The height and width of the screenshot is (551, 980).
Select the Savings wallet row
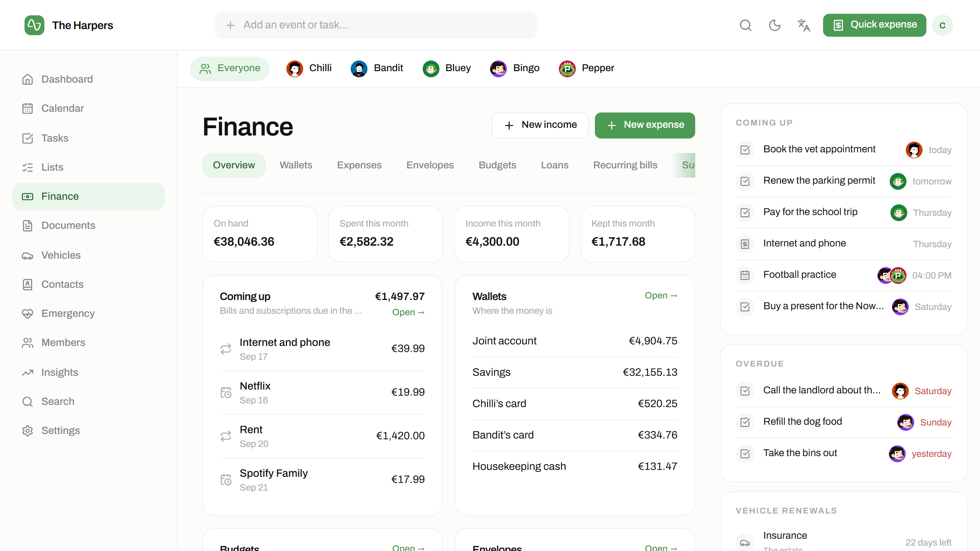(x=575, y=372)
